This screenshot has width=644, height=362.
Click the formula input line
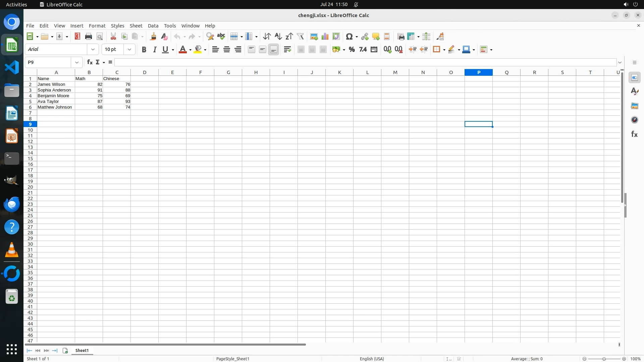(x=365, y=62)
